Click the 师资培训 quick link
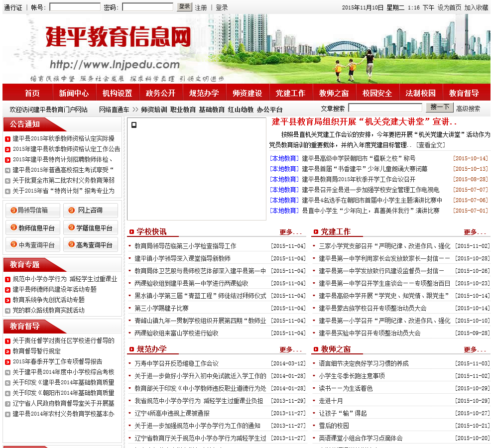 pyautogui.click(x=154, y=110)
